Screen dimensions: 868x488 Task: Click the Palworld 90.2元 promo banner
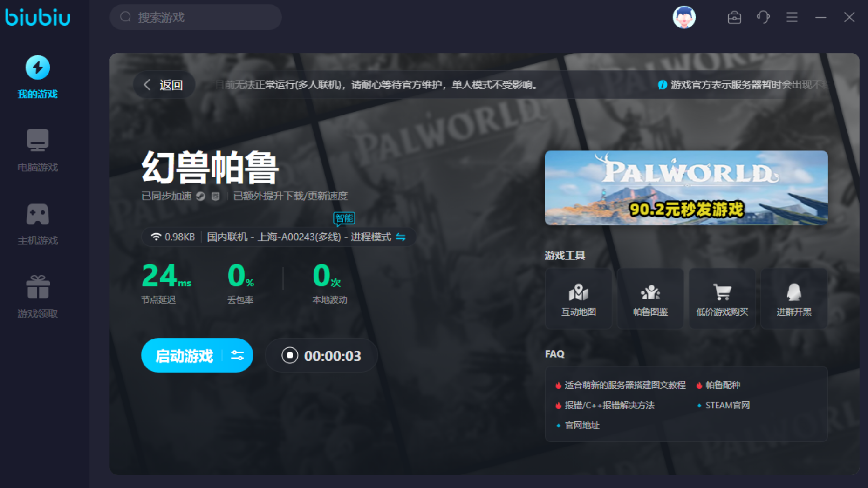(x=686, y=188)
